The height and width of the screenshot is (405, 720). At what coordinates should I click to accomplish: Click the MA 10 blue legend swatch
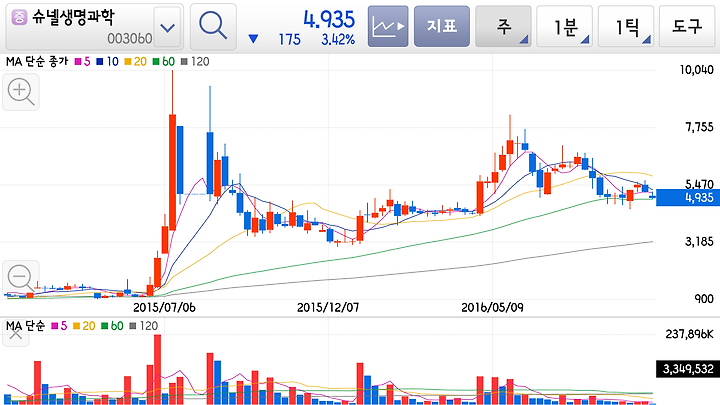click(x=100, y=62)
